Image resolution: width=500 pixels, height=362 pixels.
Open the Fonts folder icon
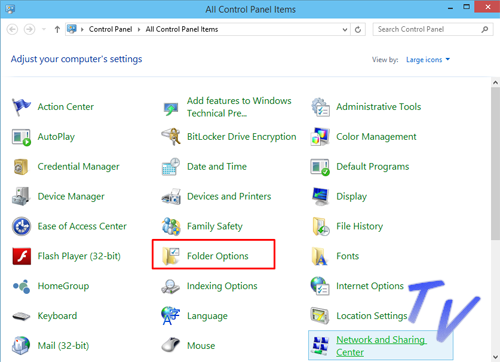(320, 256)
